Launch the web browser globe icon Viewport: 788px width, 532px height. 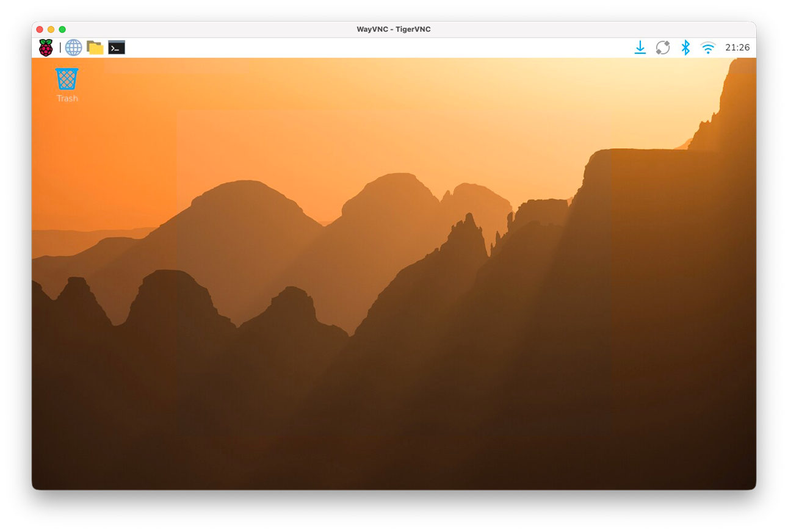[73, 48]
